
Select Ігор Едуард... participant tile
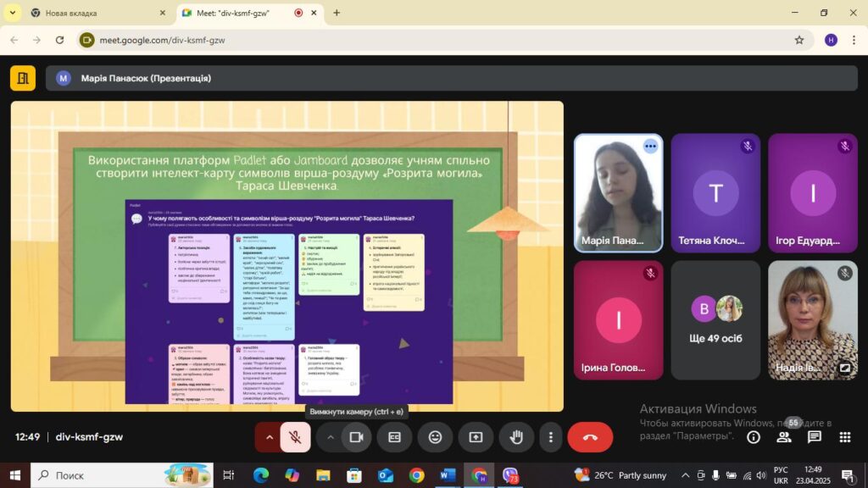point(813,193)
